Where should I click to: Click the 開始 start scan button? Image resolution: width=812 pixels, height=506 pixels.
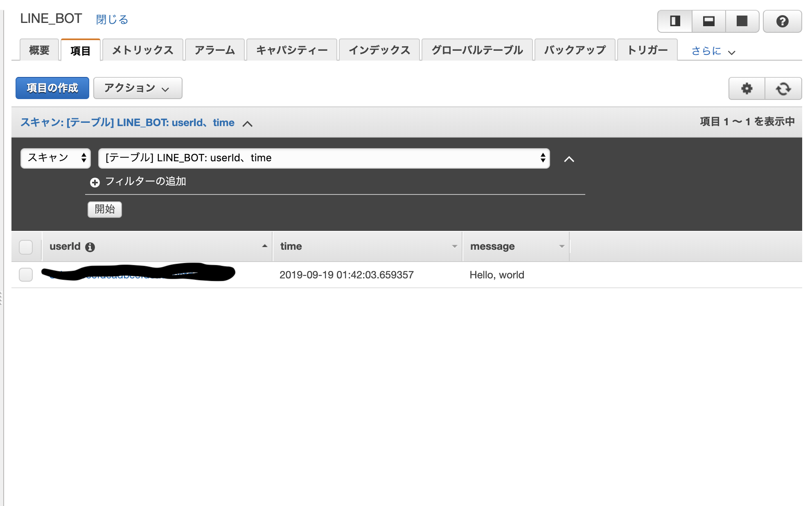pyautogui.click(x=105, y=209)
